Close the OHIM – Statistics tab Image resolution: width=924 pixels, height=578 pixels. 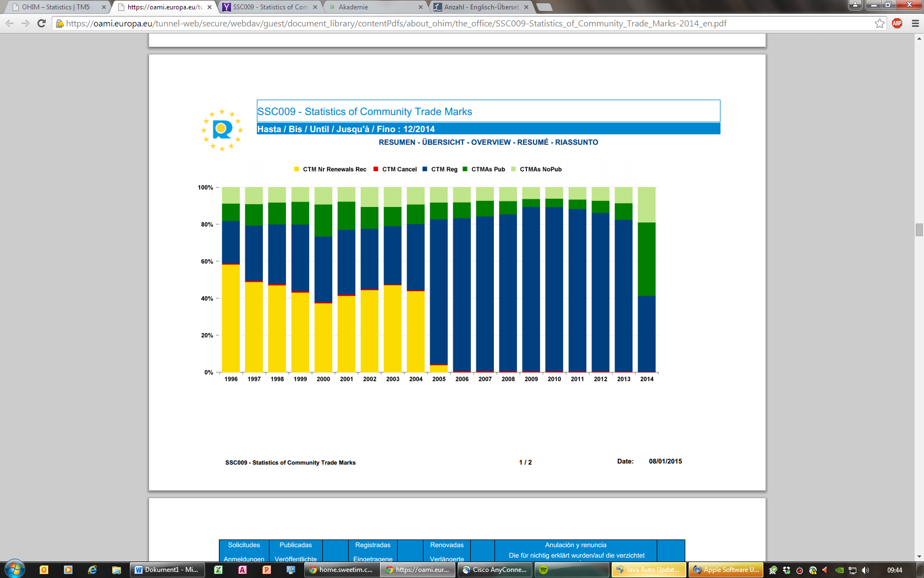[x=103, y=7]
